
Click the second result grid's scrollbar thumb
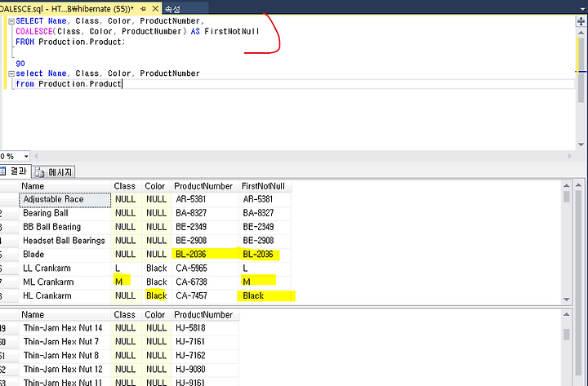566,335
